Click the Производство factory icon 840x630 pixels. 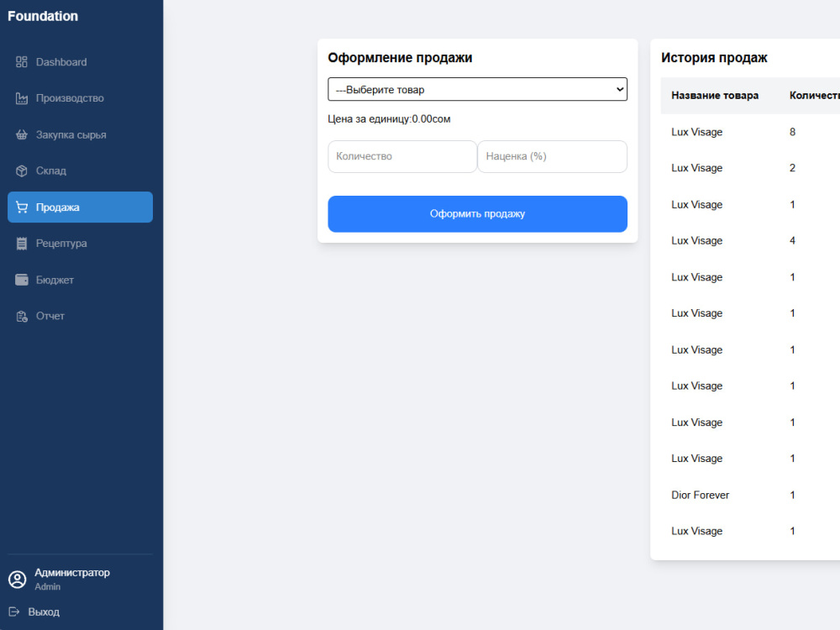[22, 98]
